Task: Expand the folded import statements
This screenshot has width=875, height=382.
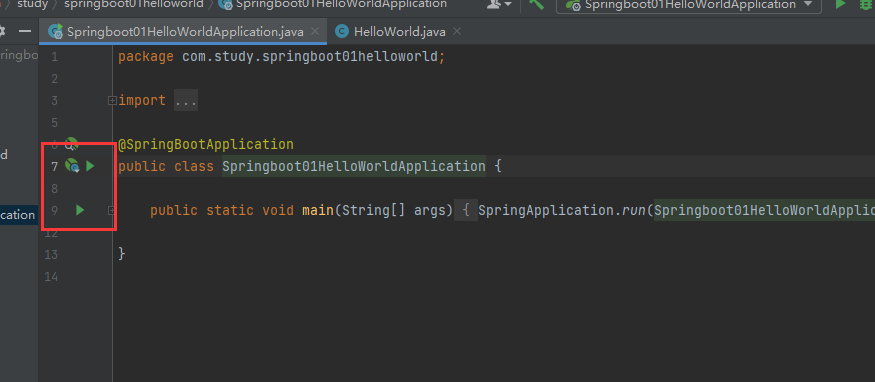Action: (x=112, y=100)
